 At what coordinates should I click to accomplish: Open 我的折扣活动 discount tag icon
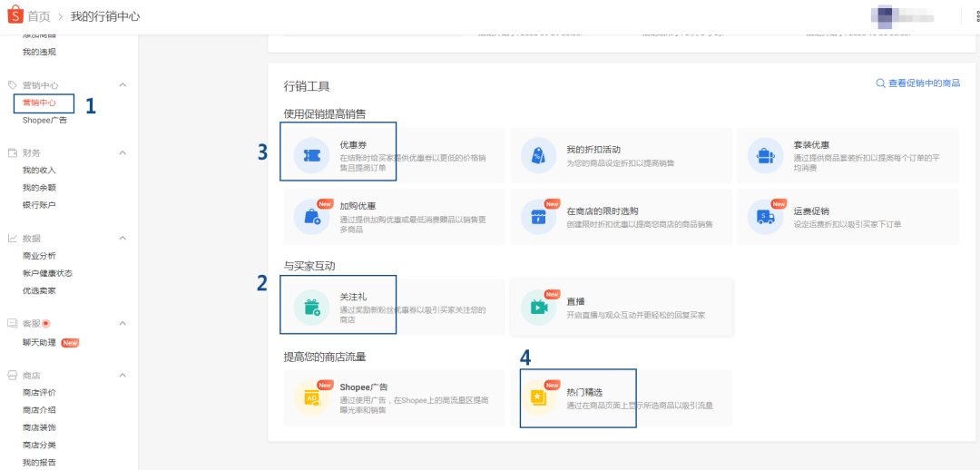538,155
